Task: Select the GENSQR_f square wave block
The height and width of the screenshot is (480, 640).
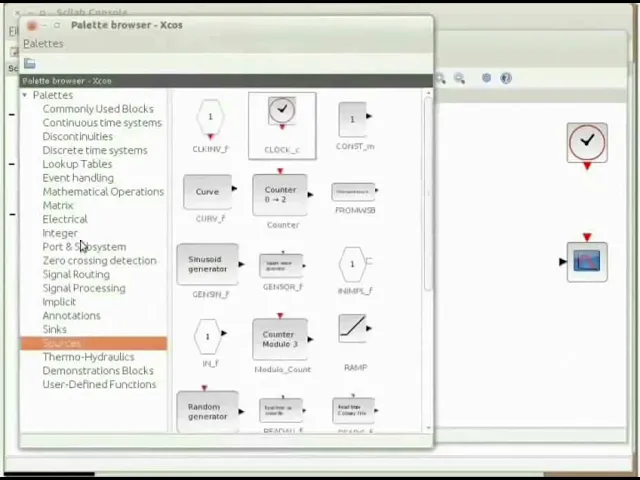Action: tap(282, 265)
